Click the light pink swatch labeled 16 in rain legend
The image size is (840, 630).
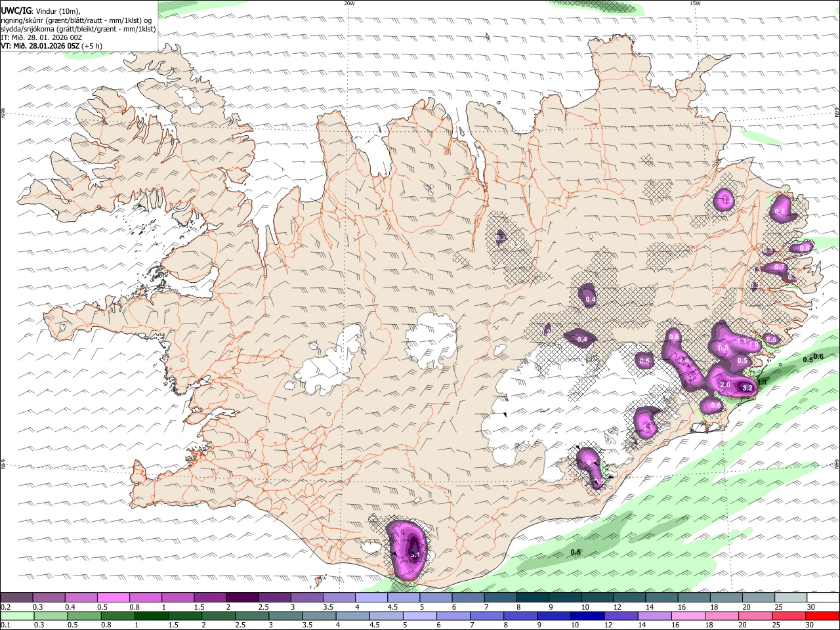tap(688, 616)
